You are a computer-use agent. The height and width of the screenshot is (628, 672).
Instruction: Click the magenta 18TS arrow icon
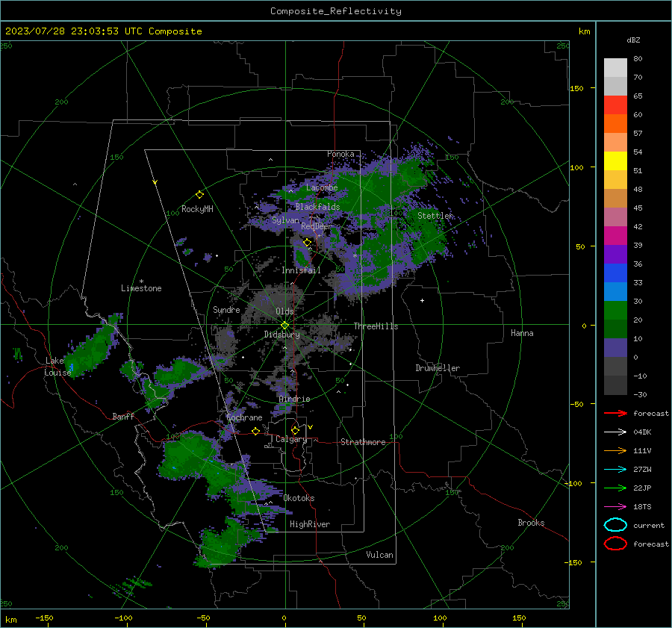pyautogui.click(x=615, y=507)
